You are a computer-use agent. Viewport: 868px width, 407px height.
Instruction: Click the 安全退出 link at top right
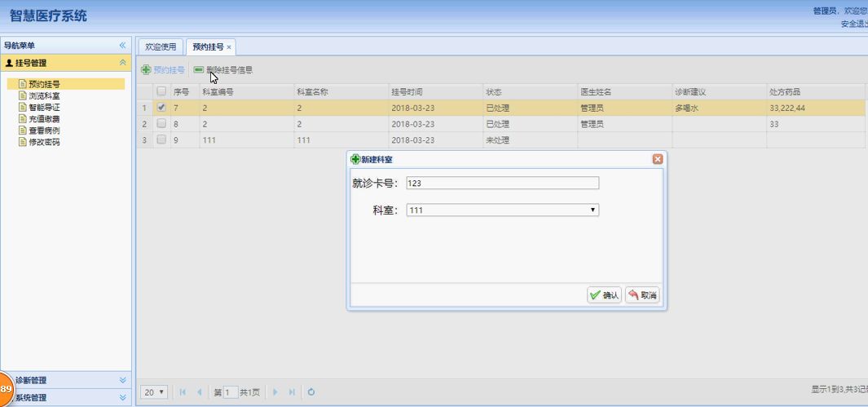pyautogui.click(x=854, y=24)
